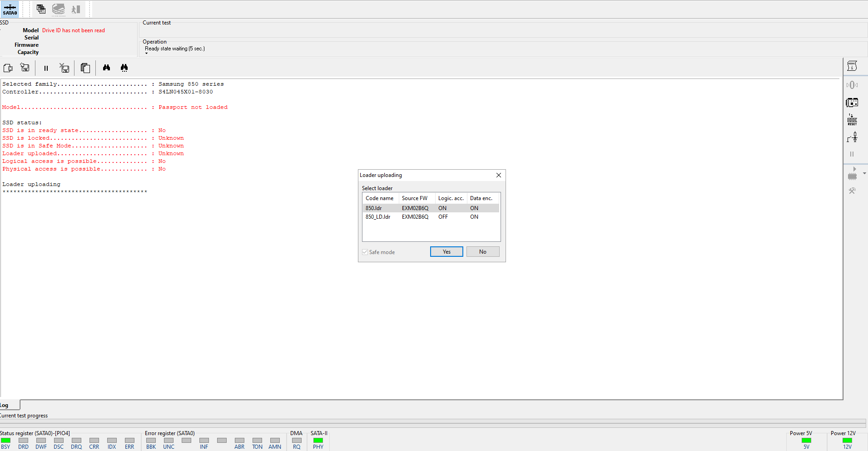This screenshot has width=868, height=451.
Task: Click the clear saved log icon
Action: click(x=64, y=68)
